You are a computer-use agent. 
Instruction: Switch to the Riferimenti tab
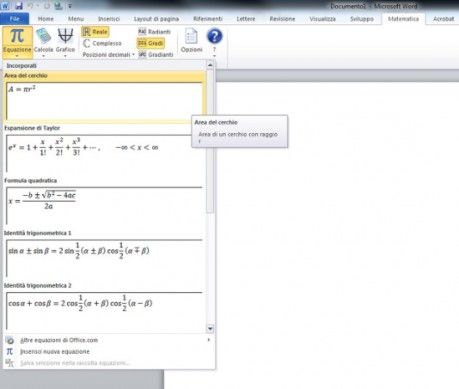click(208, 19)
